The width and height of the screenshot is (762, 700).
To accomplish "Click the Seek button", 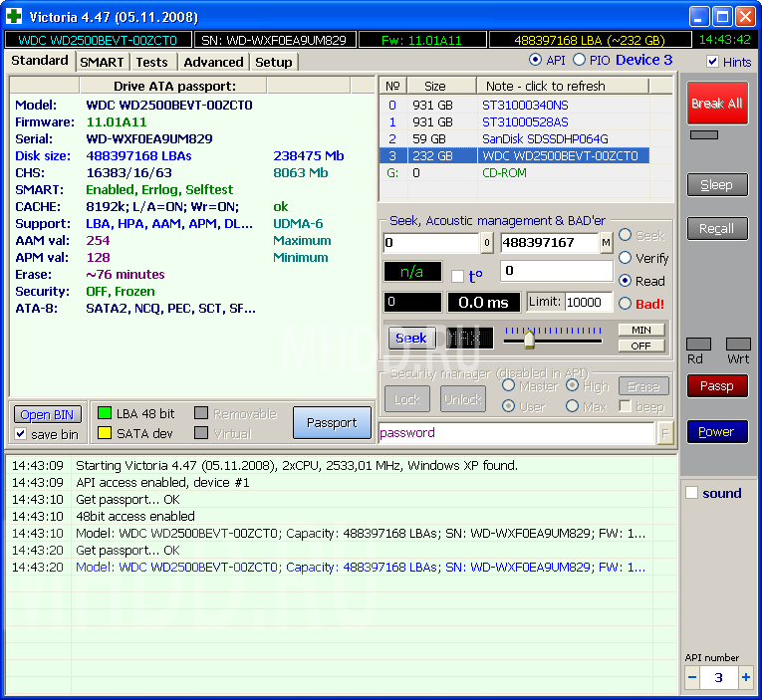I will 411,339.
